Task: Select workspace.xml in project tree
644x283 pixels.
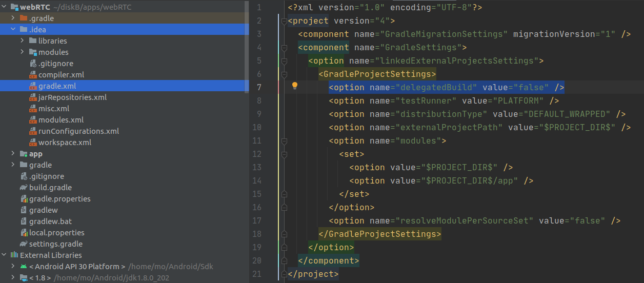Action: [65, 143]
